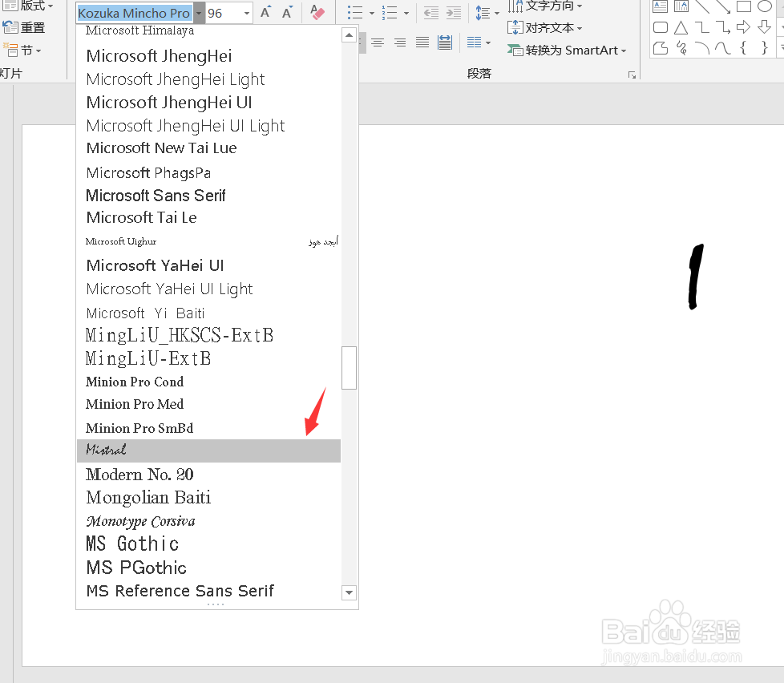Select the elbow arrow connector shape

723,27
